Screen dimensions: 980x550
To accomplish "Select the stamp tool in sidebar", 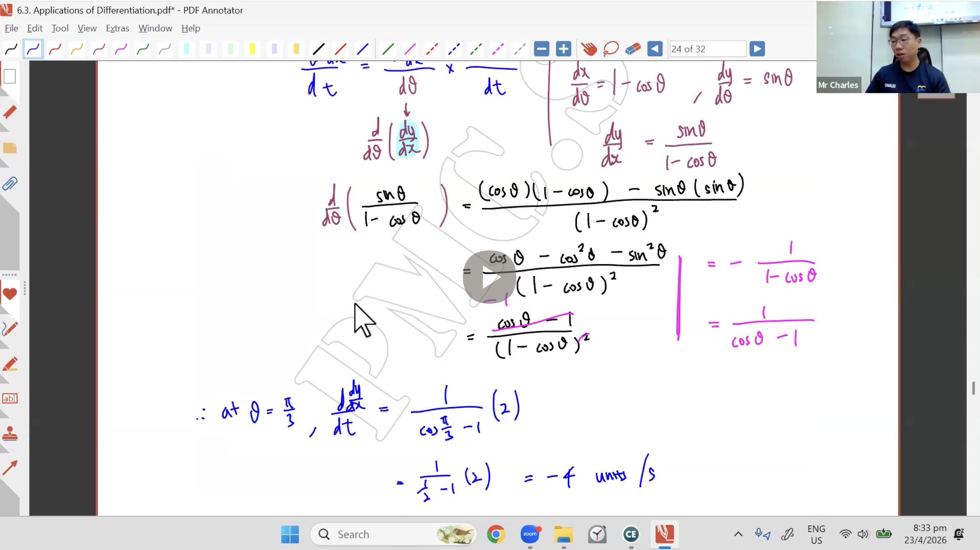I will pos(10,434).
